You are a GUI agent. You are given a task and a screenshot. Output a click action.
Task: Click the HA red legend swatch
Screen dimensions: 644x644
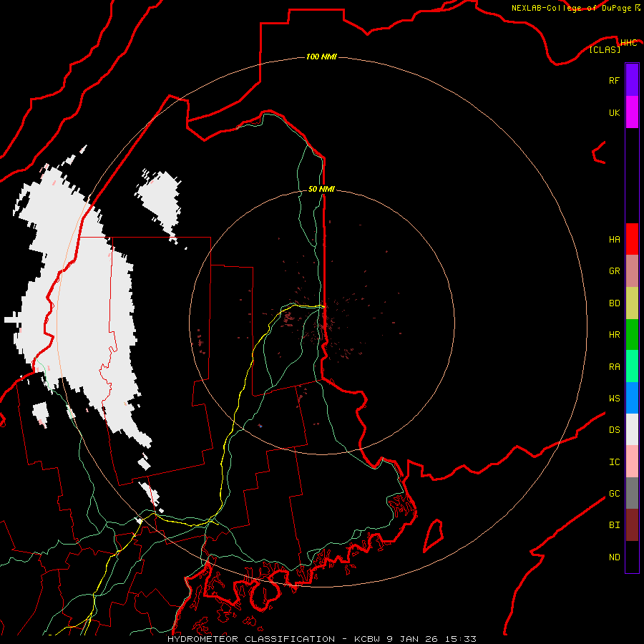[632, 239]
